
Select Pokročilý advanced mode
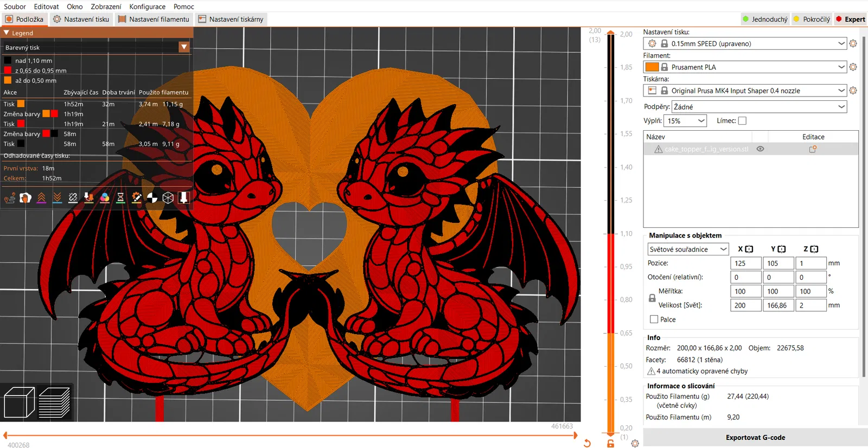tap(812, 19)
